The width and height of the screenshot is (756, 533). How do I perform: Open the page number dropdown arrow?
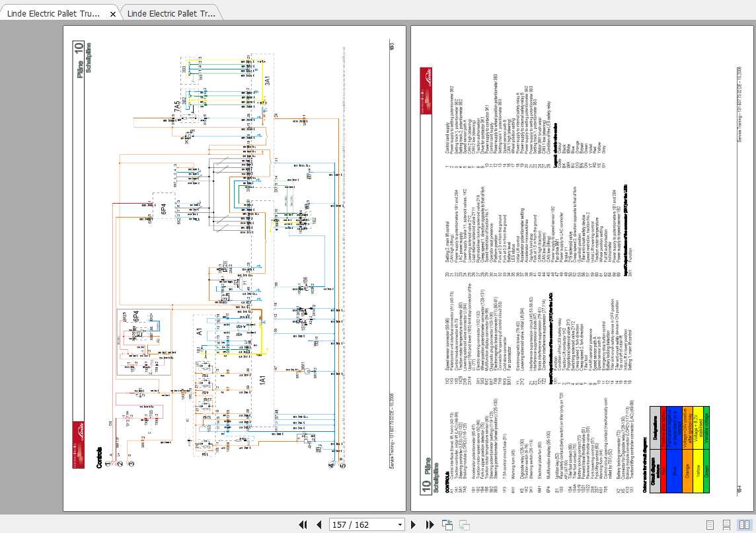pos(400,525)
